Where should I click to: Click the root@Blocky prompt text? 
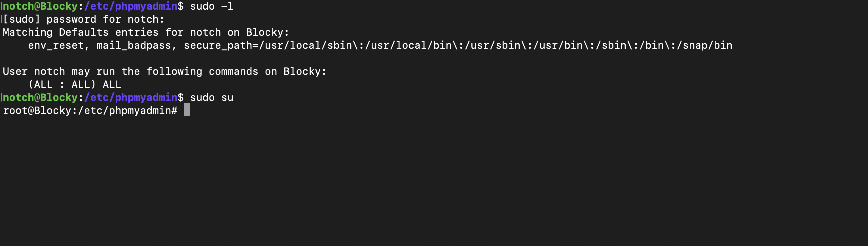(37, 110)
